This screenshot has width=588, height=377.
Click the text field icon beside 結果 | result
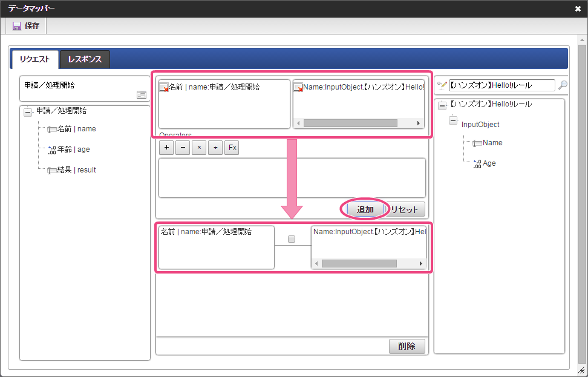[52, 171]
